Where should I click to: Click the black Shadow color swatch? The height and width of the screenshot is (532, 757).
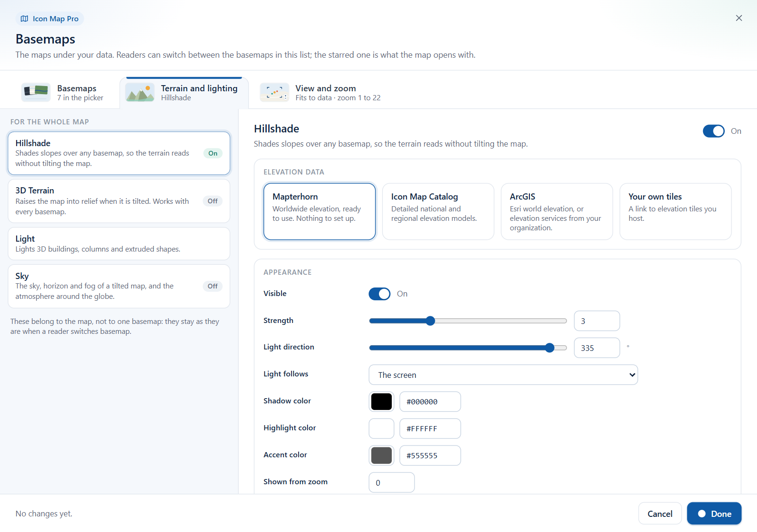tap(381, 401)
